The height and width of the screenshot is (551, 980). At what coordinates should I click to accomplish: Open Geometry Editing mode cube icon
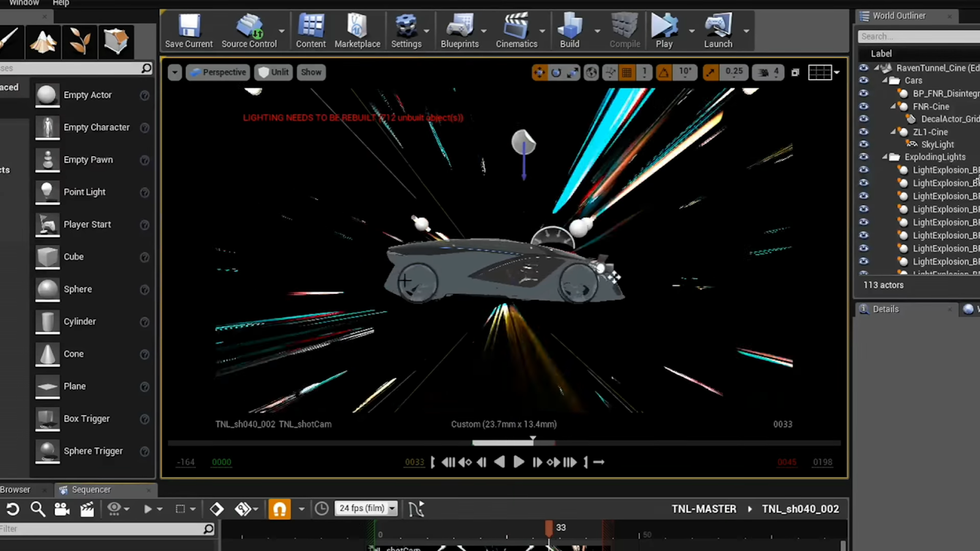(x=115, y=42)
